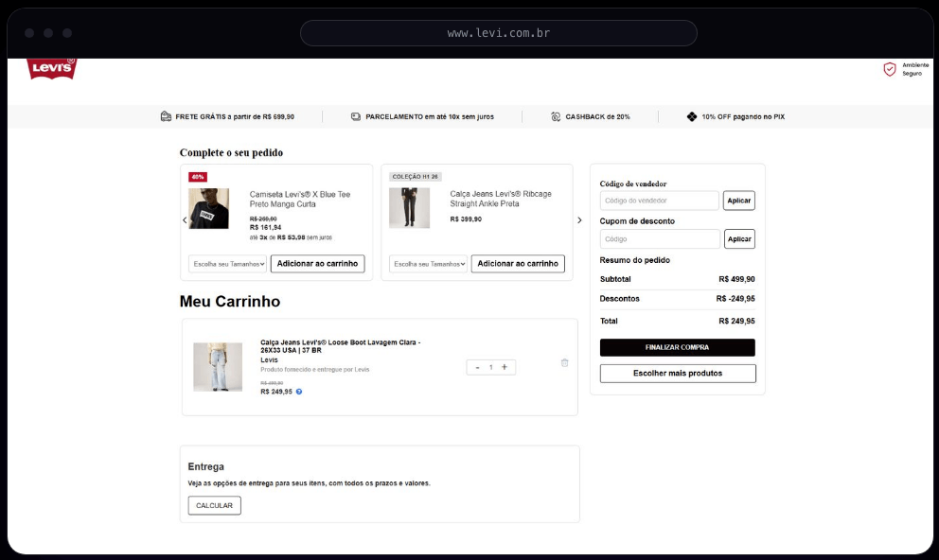Open Ribcage jeans thumbnail
The image size is (939, 560).
pos(409,207)
